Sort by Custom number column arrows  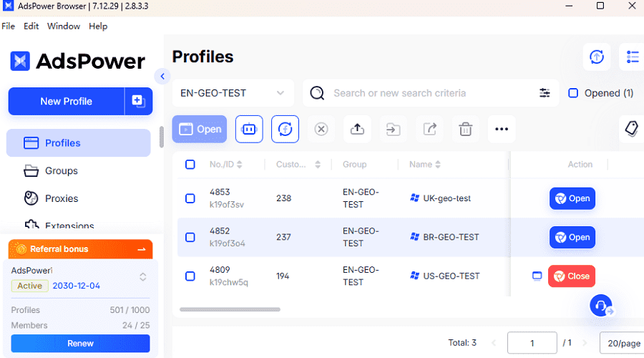pyautogui.click(x=318, y=165)
